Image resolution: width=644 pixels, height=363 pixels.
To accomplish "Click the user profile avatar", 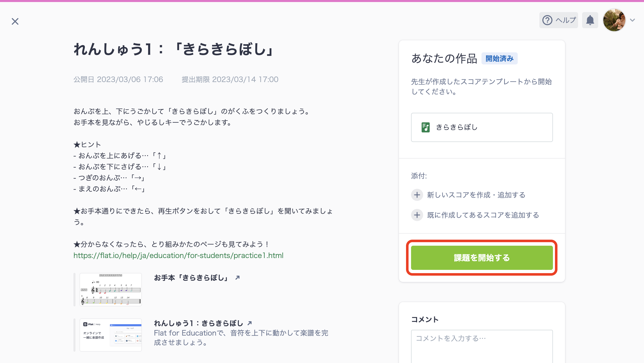I will (614, 20).
